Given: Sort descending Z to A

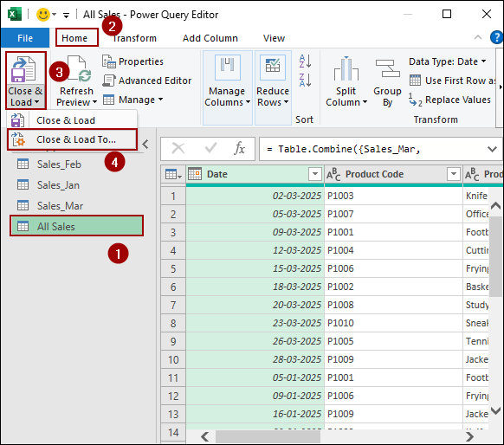Looking at the screenshot, I should click(305, 80).
